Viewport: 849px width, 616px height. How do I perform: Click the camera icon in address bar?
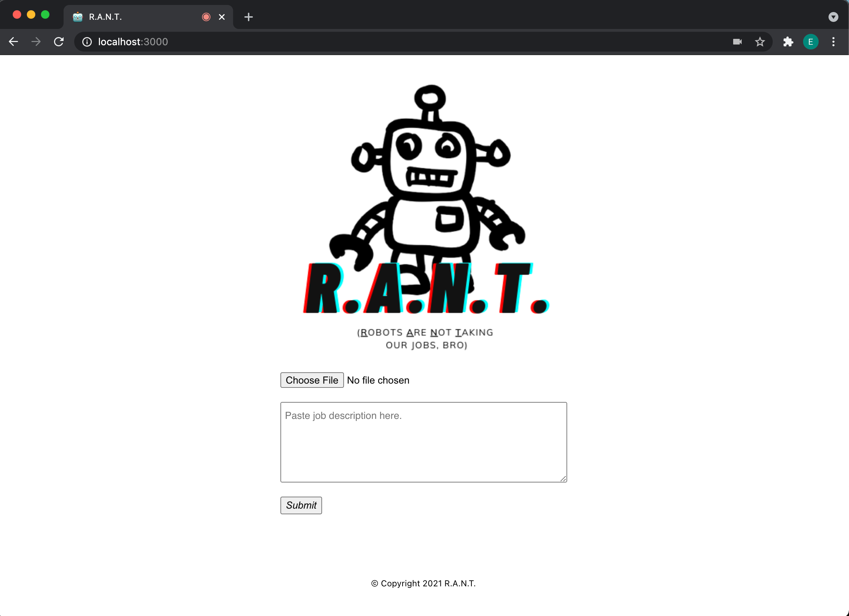[737, 42]
